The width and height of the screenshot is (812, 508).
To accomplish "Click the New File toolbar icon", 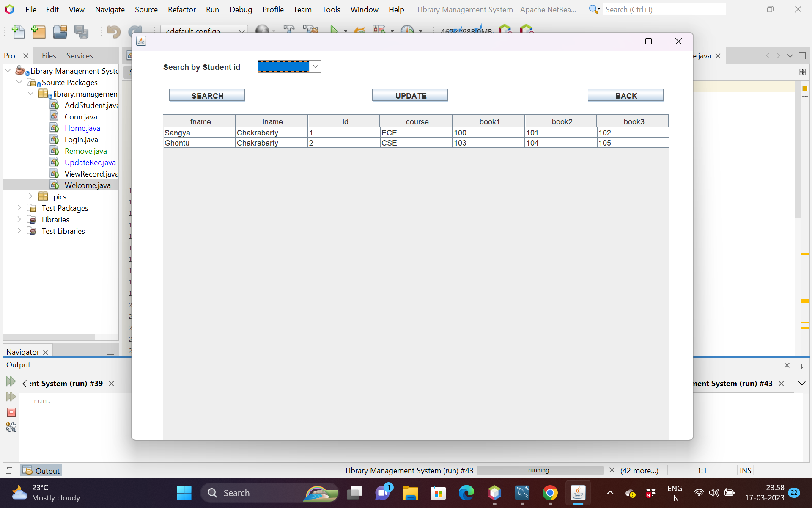I will pos(18,32).
